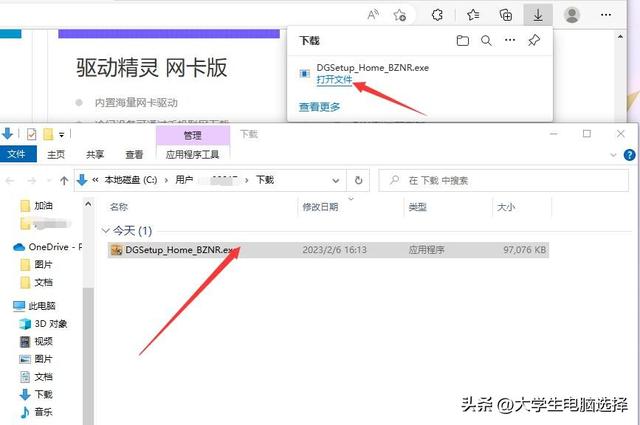Click the Read aloud icon in Edge toolbar
Image resolution: width=640 pixels, height=425 pixels.
373,15
